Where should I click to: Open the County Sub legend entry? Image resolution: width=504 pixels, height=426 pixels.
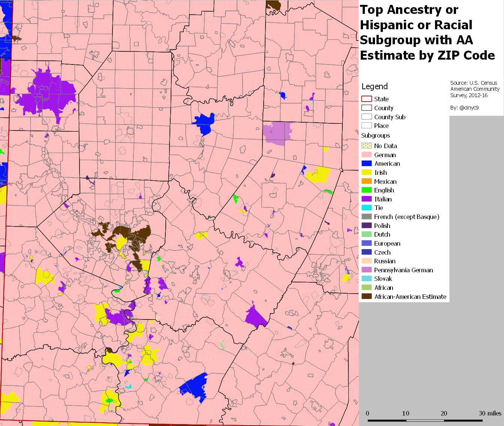coord(366,117)
